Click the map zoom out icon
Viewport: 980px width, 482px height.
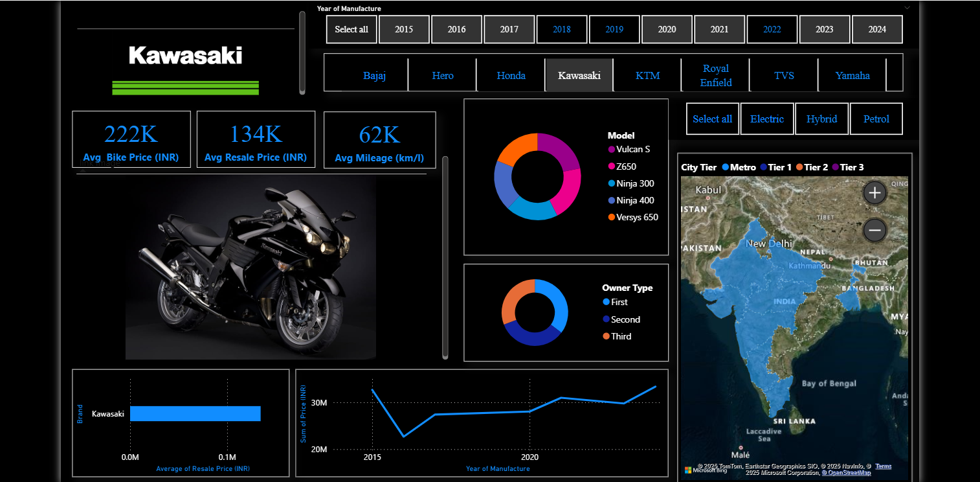point(874,230)
